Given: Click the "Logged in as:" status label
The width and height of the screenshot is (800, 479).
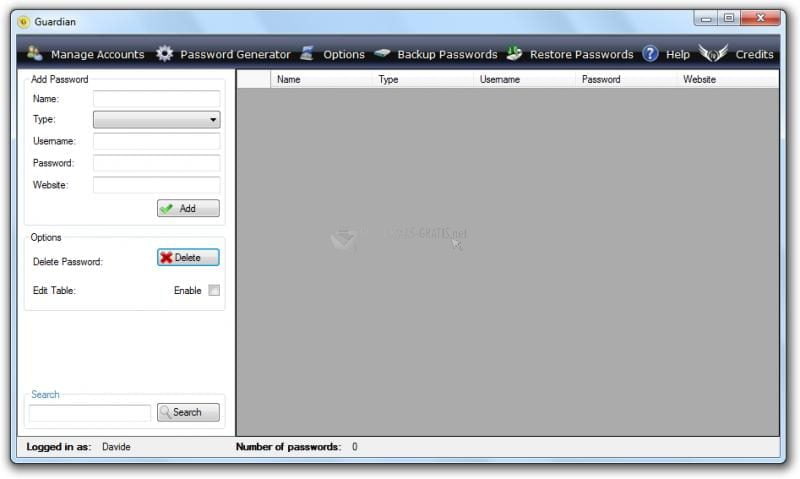Looking at the screenshot, I should [x=59, y=447].
